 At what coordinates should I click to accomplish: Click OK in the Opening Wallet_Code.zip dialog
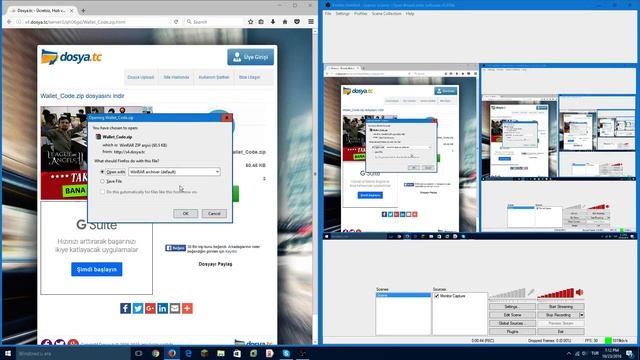click(186, 213)
